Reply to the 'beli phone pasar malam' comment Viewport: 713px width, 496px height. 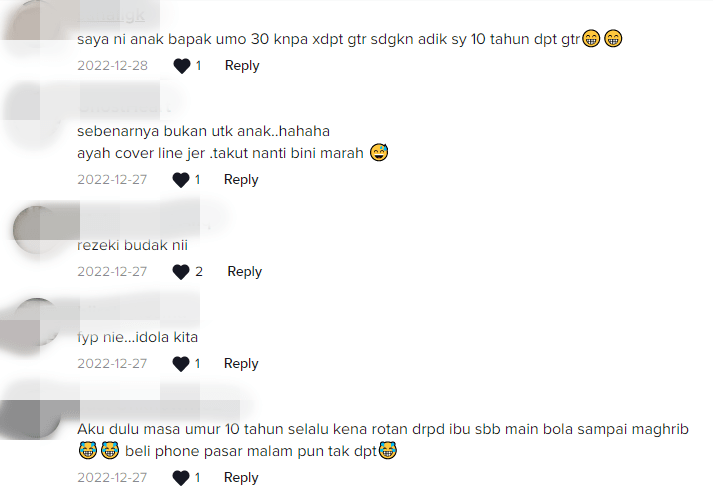point(241,478)
